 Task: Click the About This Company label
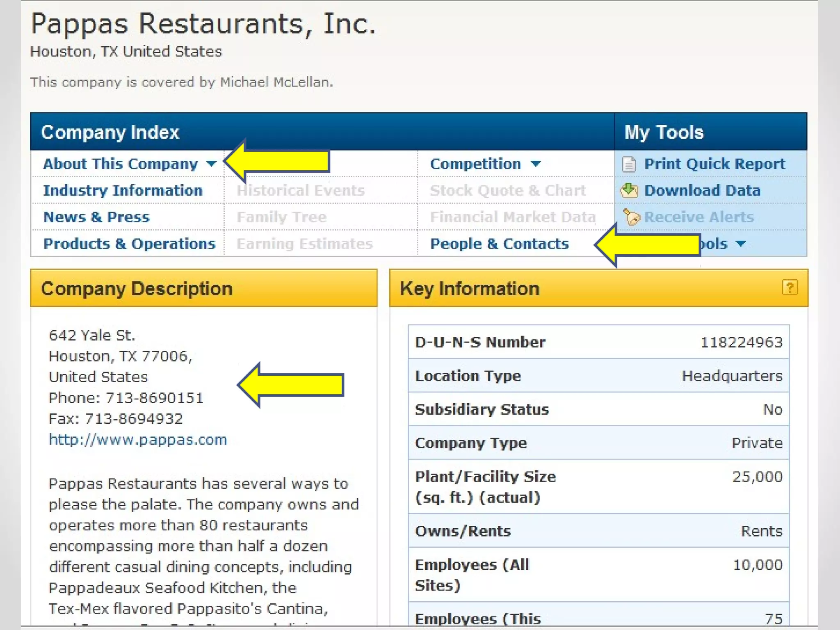(x=121, y=164)
